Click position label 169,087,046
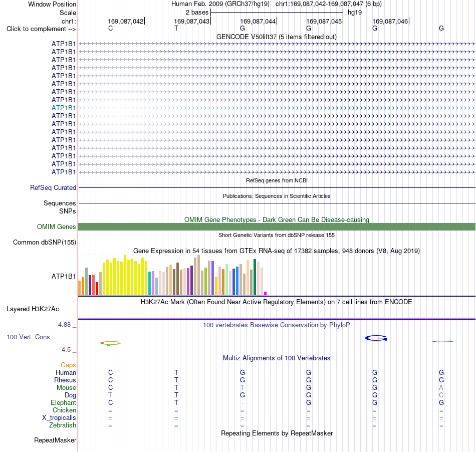The height and width of the screenshot is (452, 476). (x=390, y=21)
